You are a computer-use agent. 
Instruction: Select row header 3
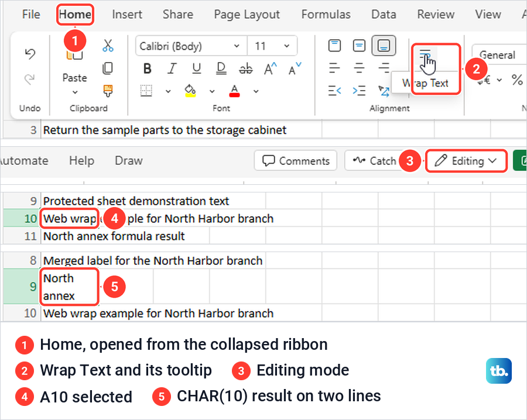click(22, 130)
